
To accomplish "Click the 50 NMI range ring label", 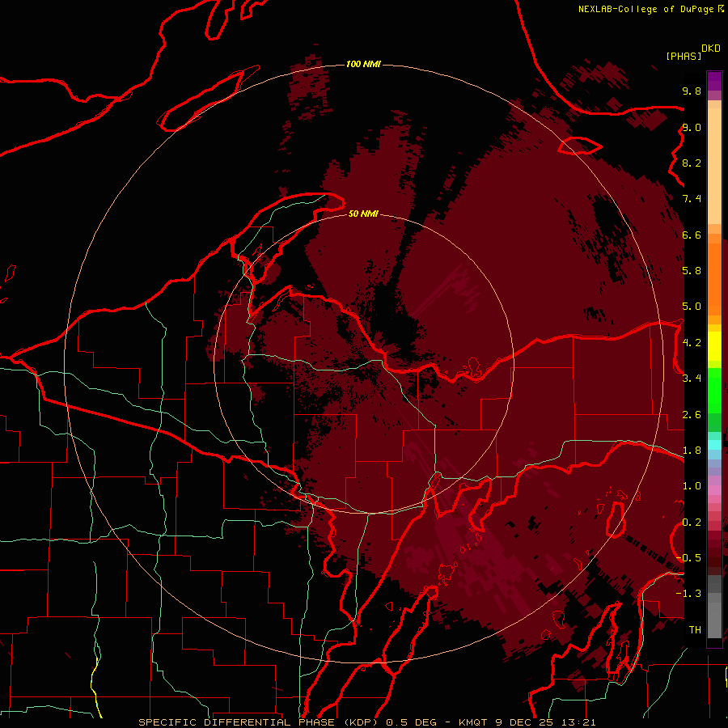I will click(363, 214).
